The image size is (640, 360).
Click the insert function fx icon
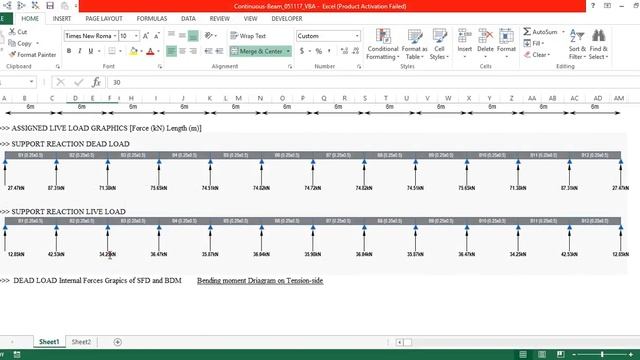96,82
